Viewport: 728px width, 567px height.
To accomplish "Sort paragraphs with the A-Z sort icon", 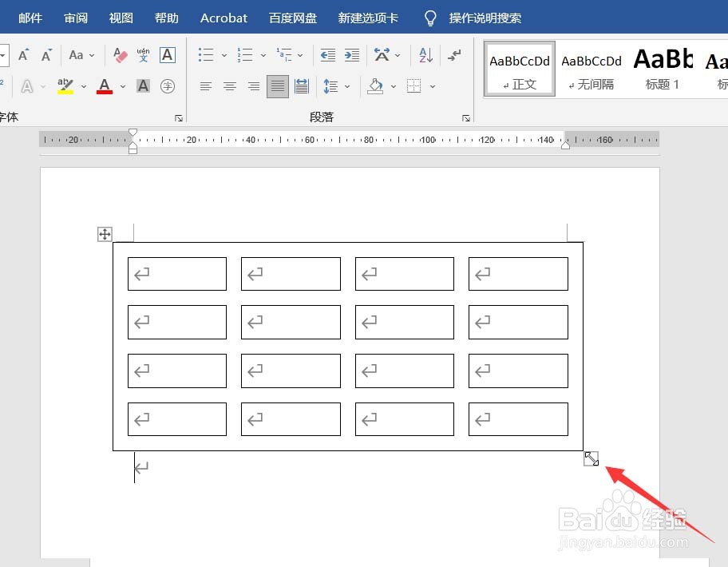I will pyautogui.click(x=425, y=54).
